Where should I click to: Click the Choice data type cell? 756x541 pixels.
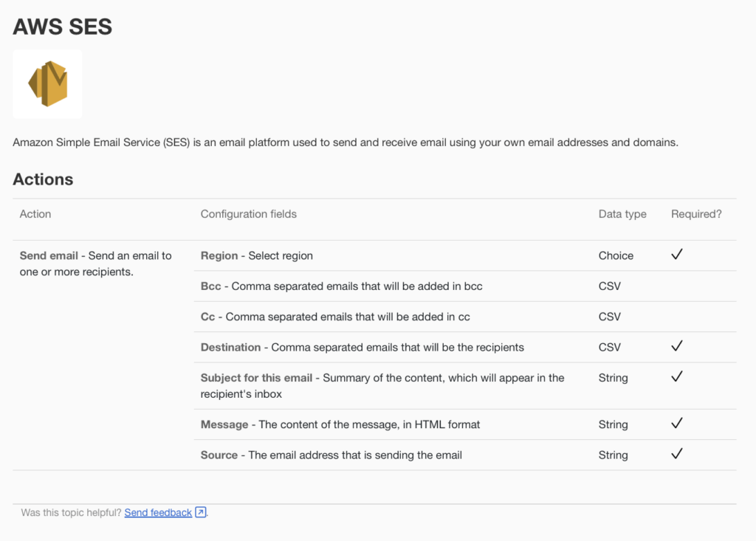[616, 255]
